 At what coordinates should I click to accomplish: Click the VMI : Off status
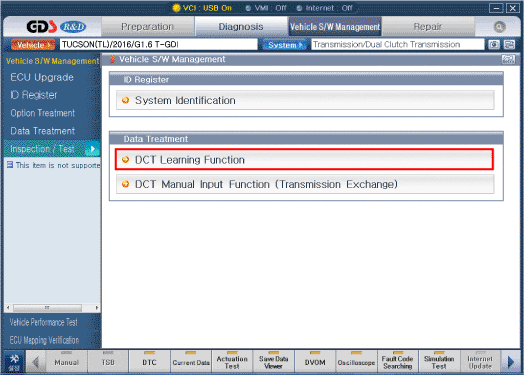click(x=266, y=8)
